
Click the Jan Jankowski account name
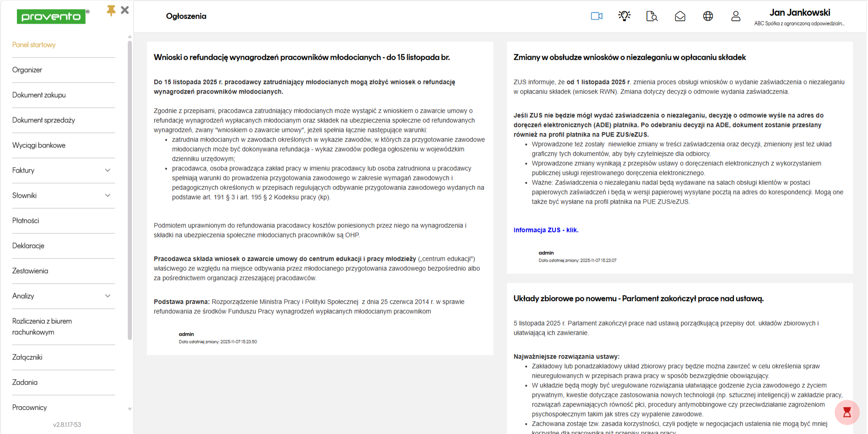click(x=800, y=13)
